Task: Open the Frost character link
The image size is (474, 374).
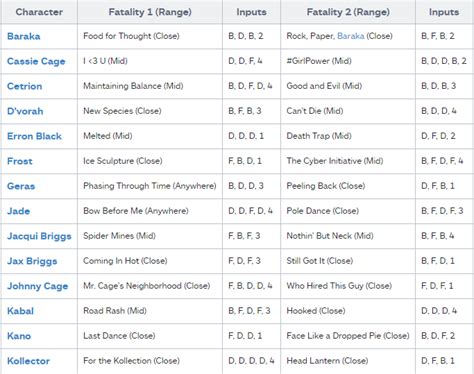Action: coord(20,161)
